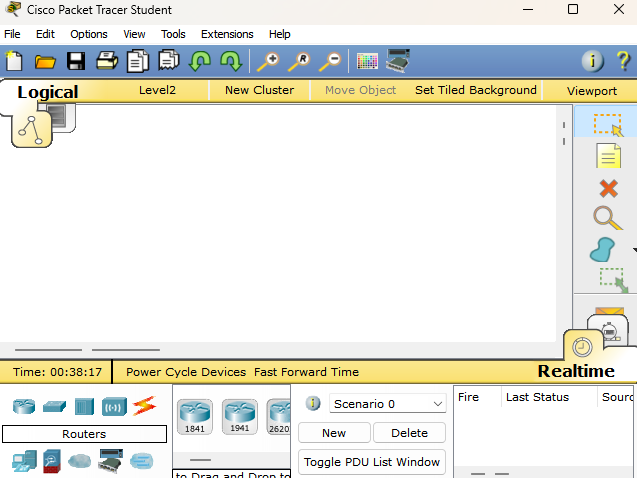637x478 pixels.
Task: Click Delete scenario button
Action: (x=409, y=433)
